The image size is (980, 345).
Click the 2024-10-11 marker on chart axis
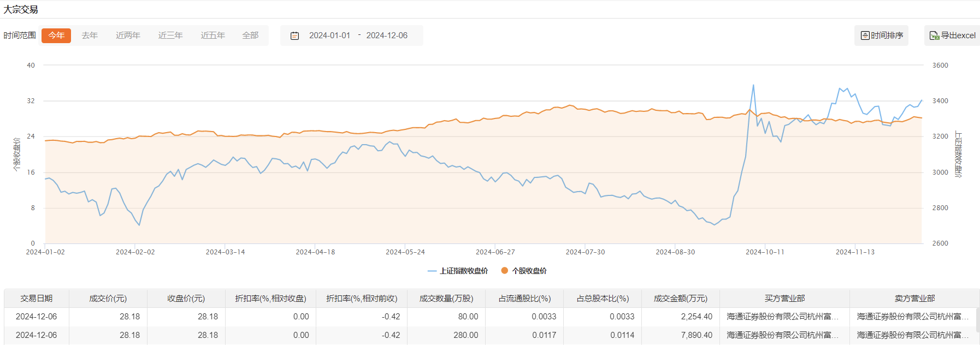[x=765, y=252]
